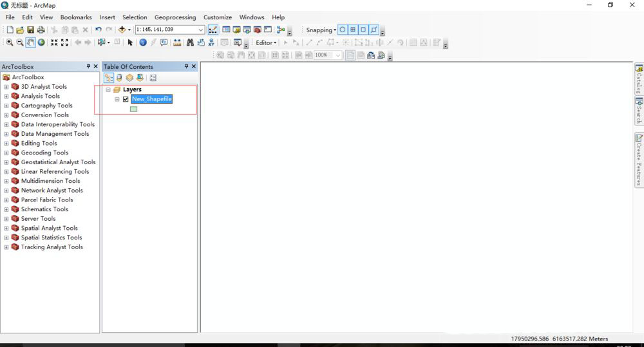Print the map
644x347 pixels.
pyautogui.click(x=41, y=30)
